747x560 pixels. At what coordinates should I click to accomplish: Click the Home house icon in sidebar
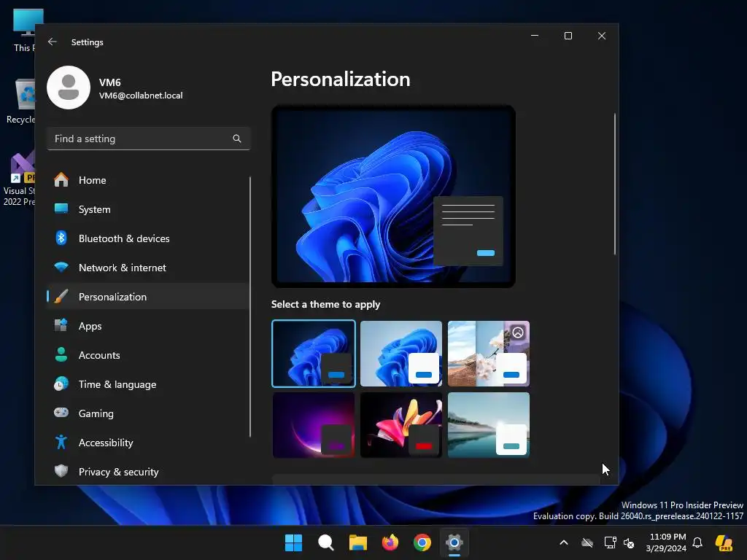pyautogui.click(x=61, y=180)
